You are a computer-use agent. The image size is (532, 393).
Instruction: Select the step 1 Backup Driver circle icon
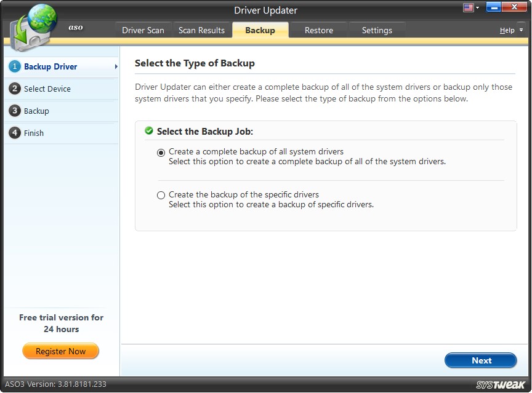(x=15, y=66)
